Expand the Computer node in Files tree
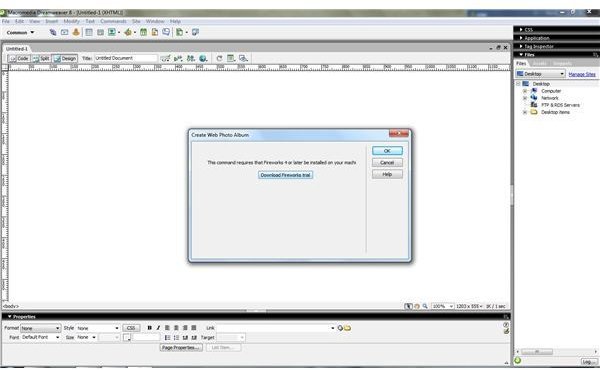The width and height of the screenshot is (600, 370). 525,91
